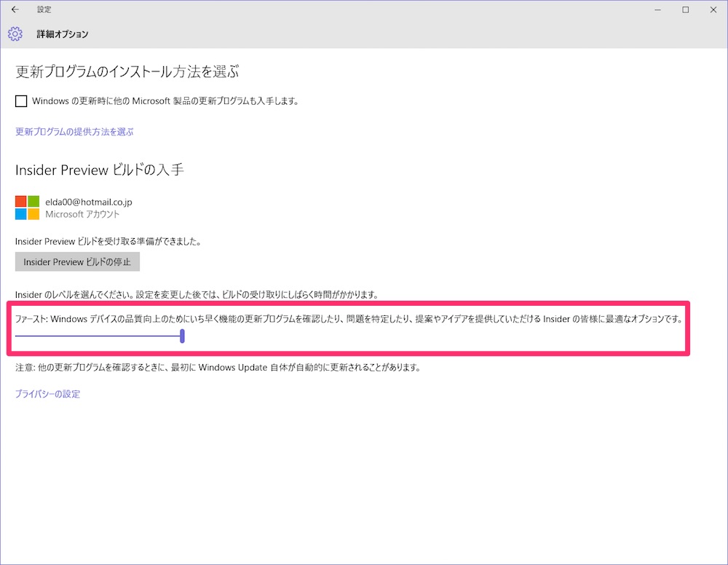Click the Microsoft アカウント label
The height and width of the screenshot is (565, 728).
pos(82,214)
